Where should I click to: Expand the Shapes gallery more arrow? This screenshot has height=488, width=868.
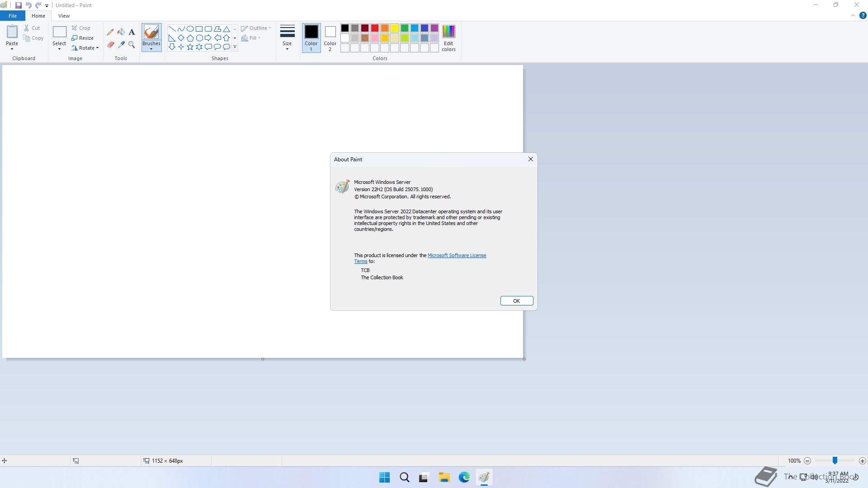pyautogui.click(x=235, y=47)
